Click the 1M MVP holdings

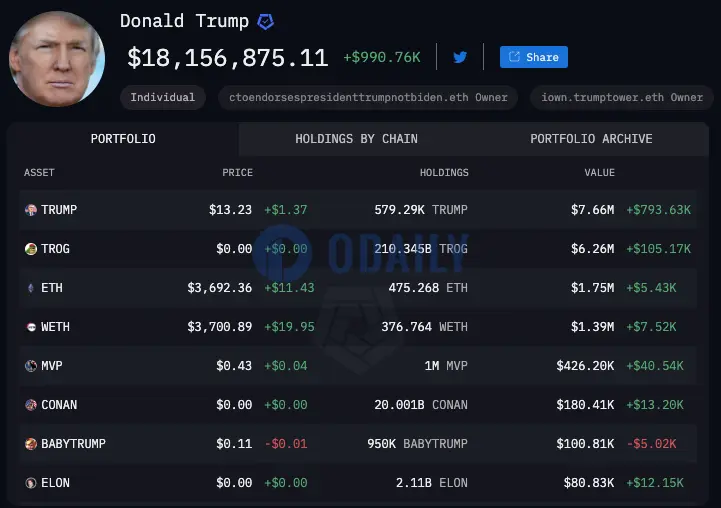click(446, 366)
